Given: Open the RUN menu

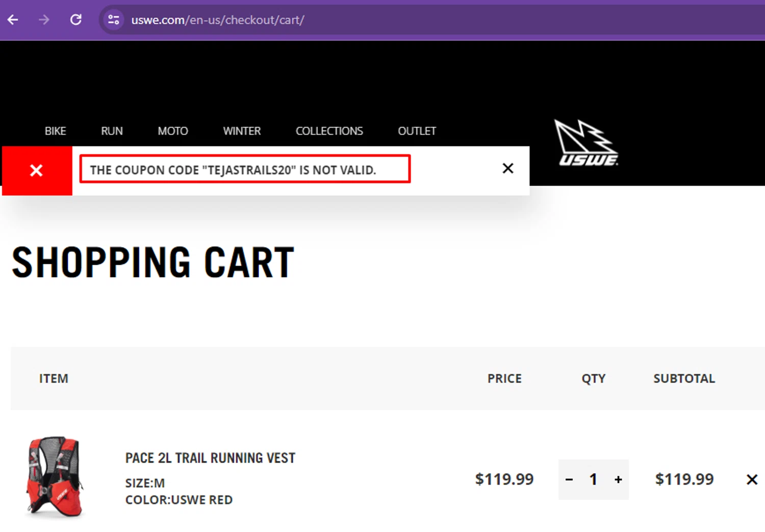Looking at the screenshot, I should pyautogui.click(x=112, y=131).
